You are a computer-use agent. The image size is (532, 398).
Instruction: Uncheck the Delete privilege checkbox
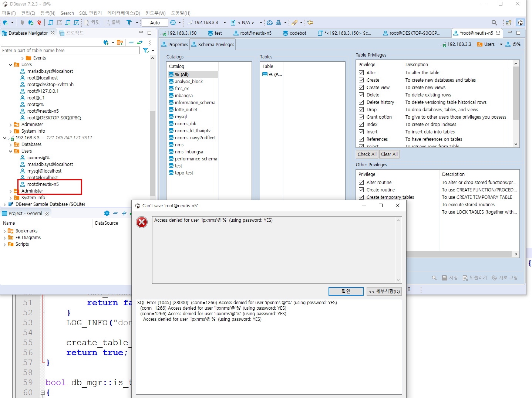[x=361, y=95]
